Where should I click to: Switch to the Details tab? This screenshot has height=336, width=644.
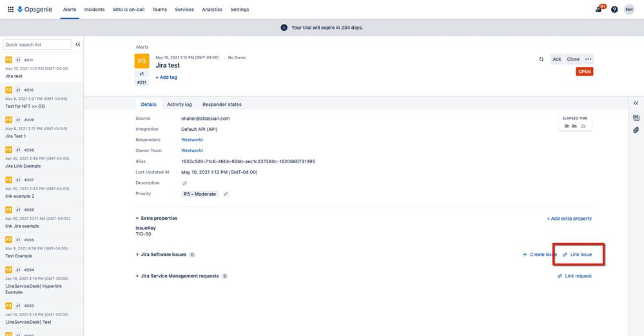149,104
